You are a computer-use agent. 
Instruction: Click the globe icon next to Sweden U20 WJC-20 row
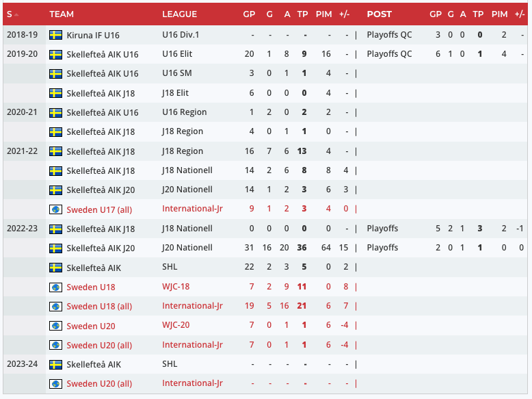pos(56,326)
